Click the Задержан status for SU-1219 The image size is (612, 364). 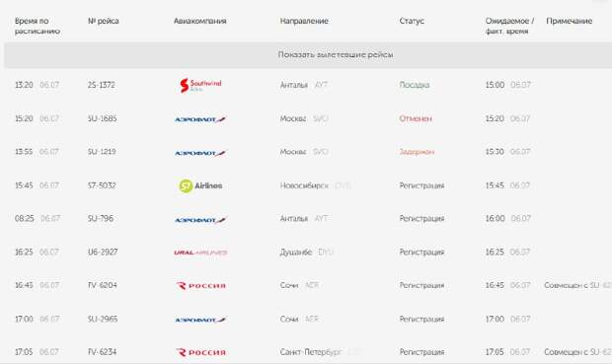coord(417,152)
